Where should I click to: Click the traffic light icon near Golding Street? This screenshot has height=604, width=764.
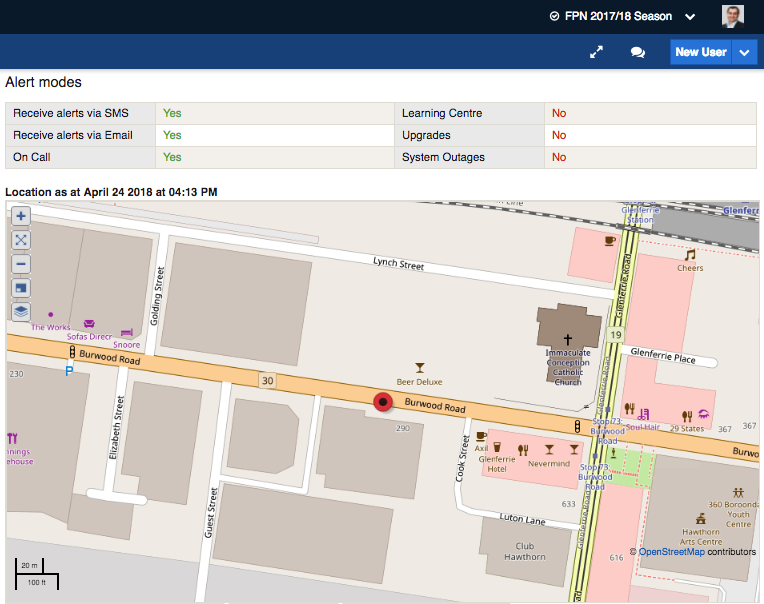coord(72,352)
